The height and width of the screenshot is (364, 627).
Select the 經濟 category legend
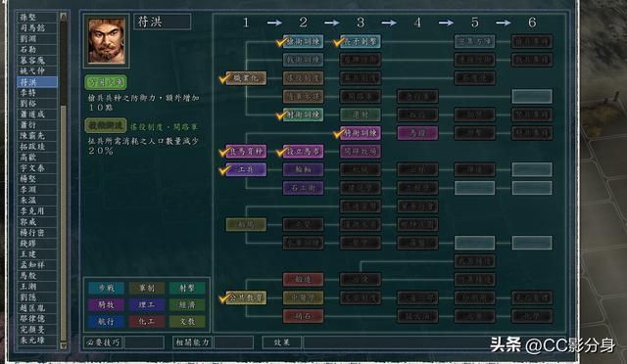187,305
